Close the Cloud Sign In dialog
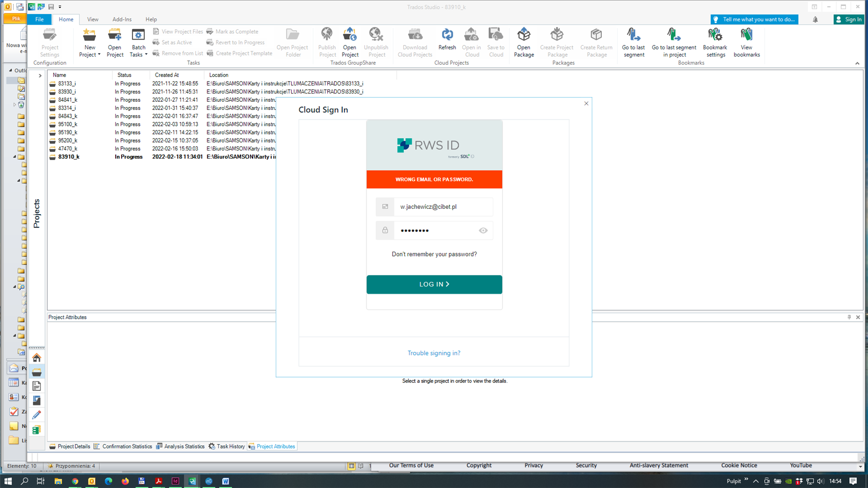Screen dimensions: 868x488 (x=586, y=103)
